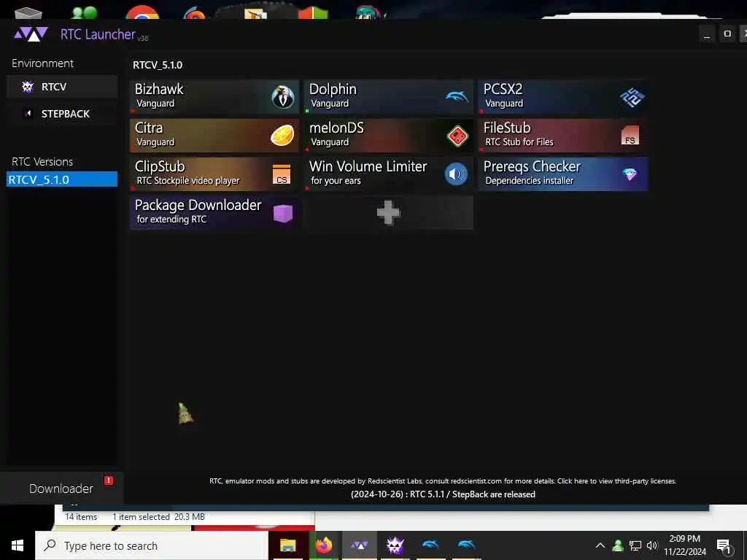Click the RTCV skull taskbar icon

coord(395,545)
